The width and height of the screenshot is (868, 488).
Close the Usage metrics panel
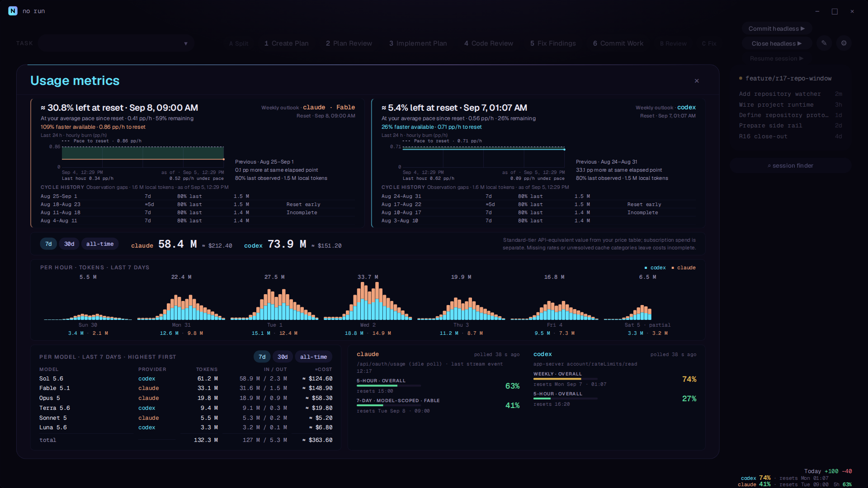click(697, 81)
